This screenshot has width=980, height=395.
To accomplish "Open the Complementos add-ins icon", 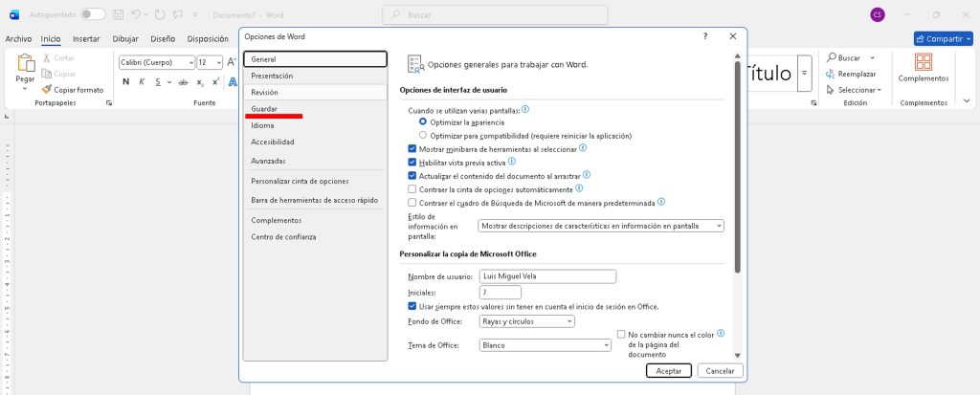I will (923, 62).
